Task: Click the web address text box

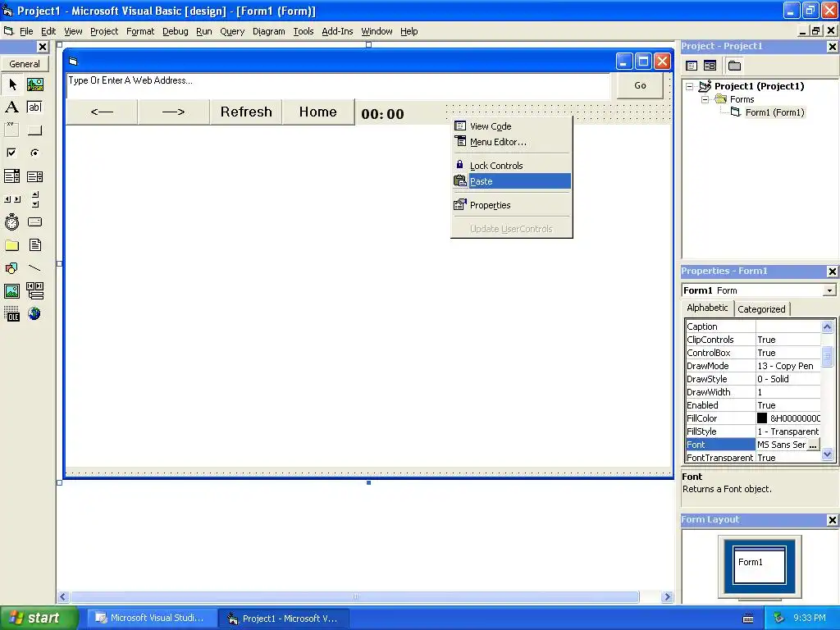Action: (338, 85)
